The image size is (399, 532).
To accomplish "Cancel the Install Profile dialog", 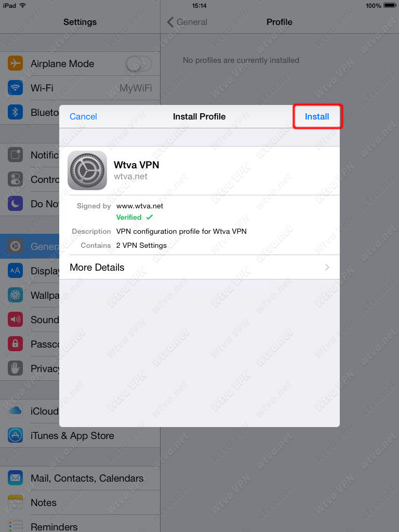I will coord(83,116).
